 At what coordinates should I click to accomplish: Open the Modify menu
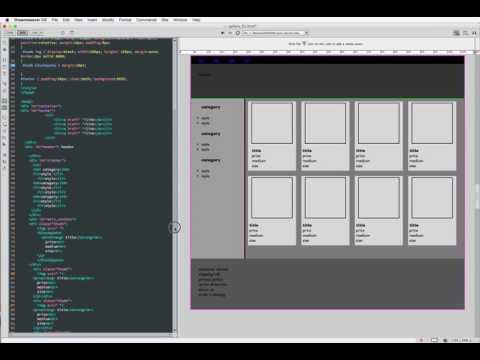pyautogui.click(x=108, y=20)
